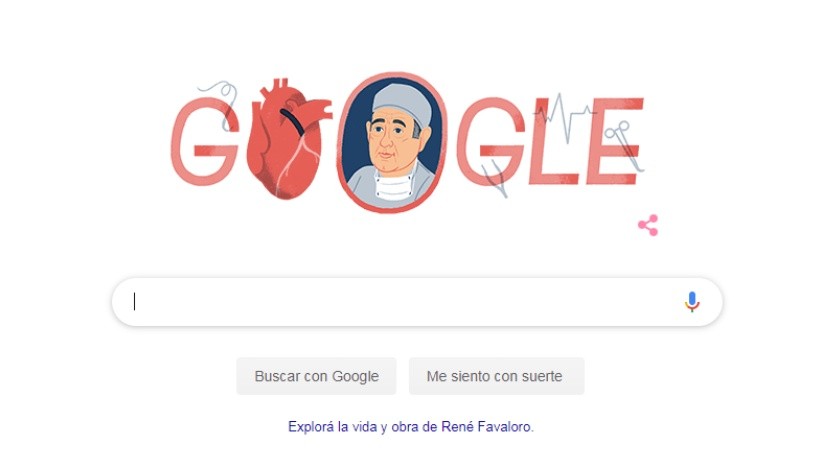Click the gray instrument below second G

tap(495, 178)
